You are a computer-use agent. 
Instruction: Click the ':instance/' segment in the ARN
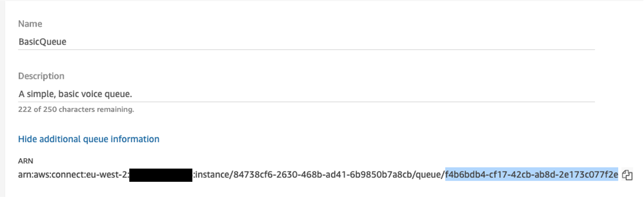click(x=213, y=174)
